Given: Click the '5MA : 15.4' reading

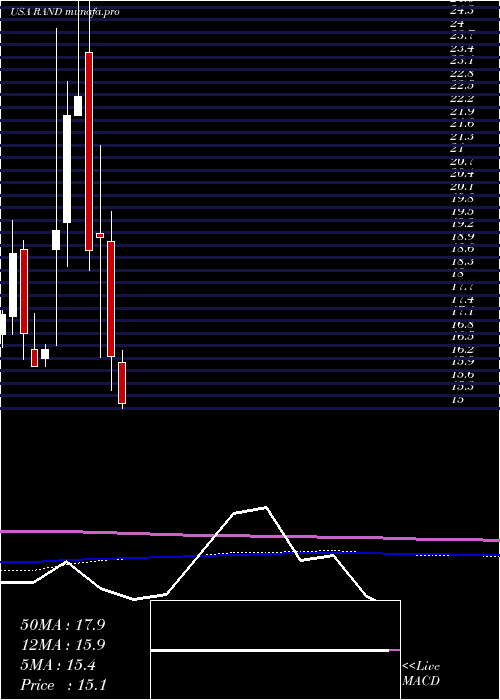Looking at the screenshot, I should (x=58, y=665).
